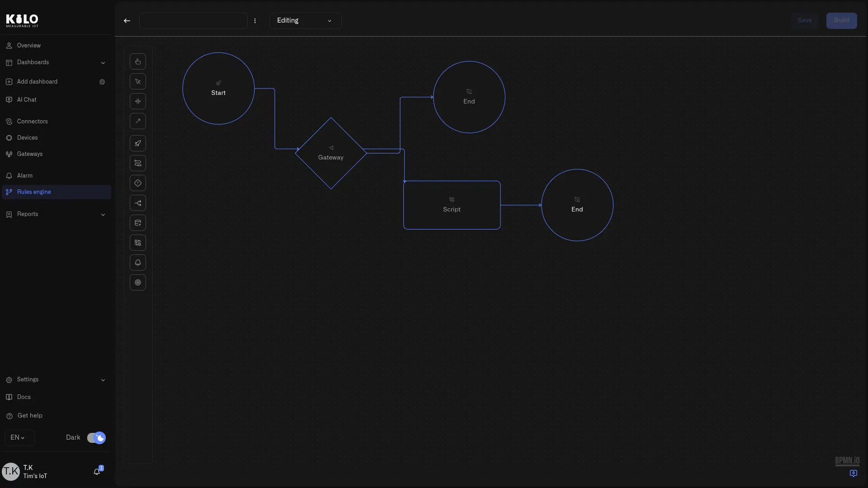The image size is (868, 488).
Task: Go back using the left arrow
Action: [x=127, y=21]
